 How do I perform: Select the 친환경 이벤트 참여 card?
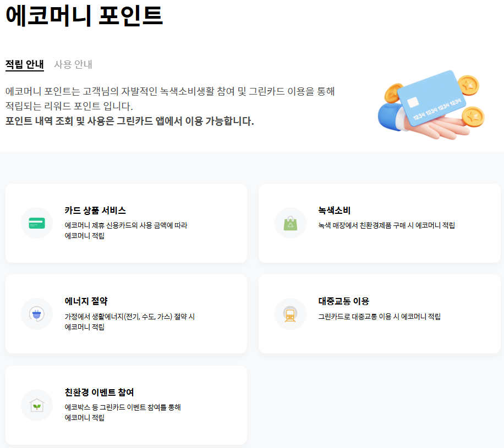[x=127, y=405]
